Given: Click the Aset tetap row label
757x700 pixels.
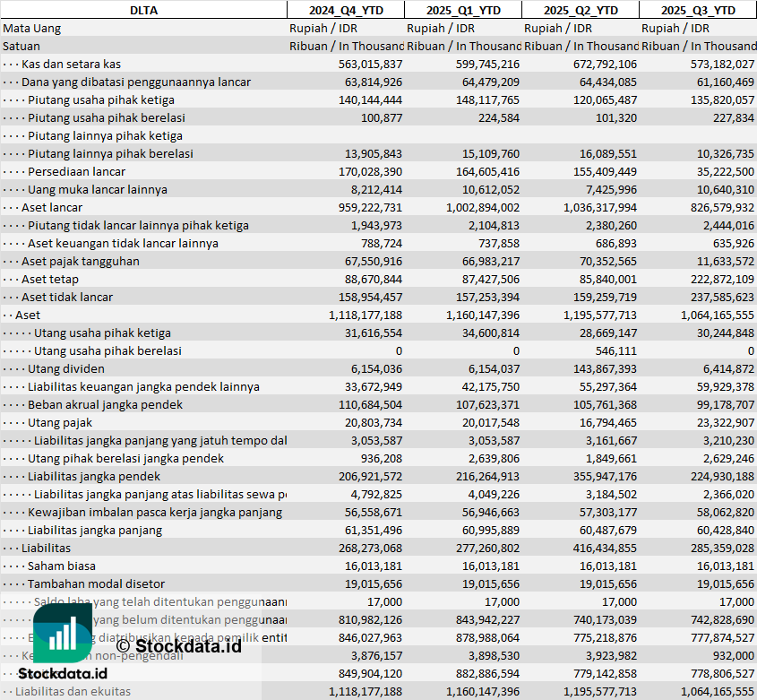Looking at the screenshot, I should point(50,279).
